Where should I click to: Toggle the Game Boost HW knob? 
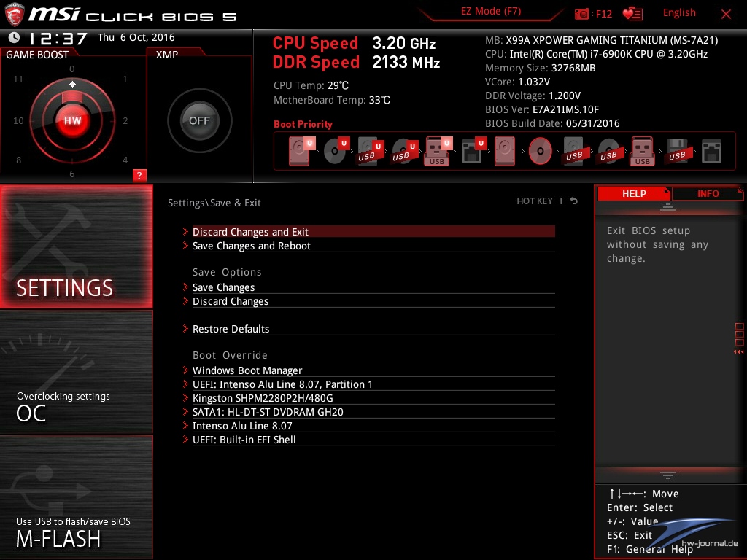[72, 120]
